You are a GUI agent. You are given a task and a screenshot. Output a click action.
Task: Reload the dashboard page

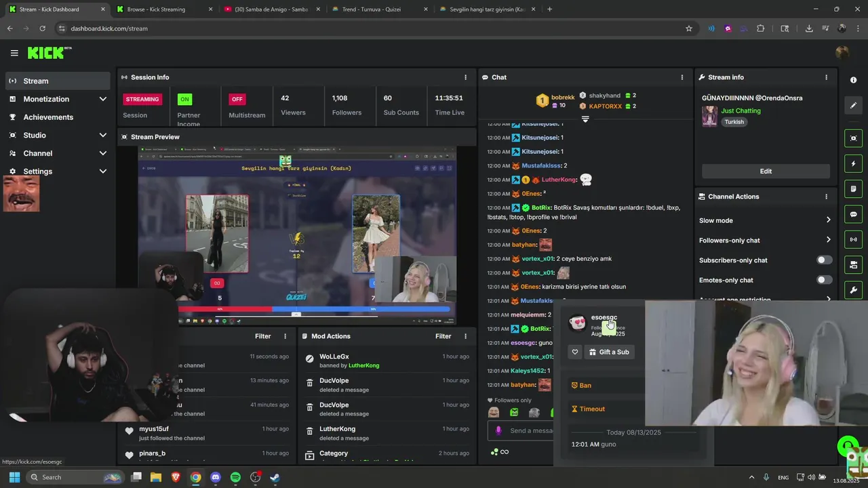42,28
